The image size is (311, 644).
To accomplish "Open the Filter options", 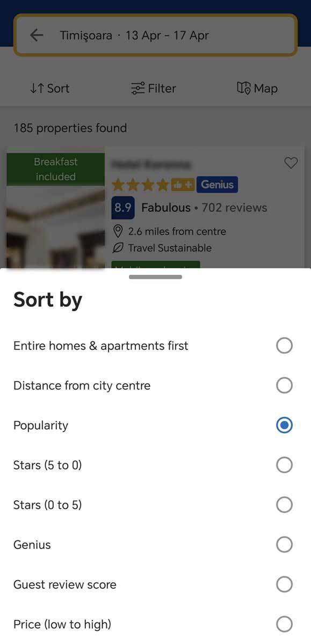I will pyautogui.click(x=153, y=89).
